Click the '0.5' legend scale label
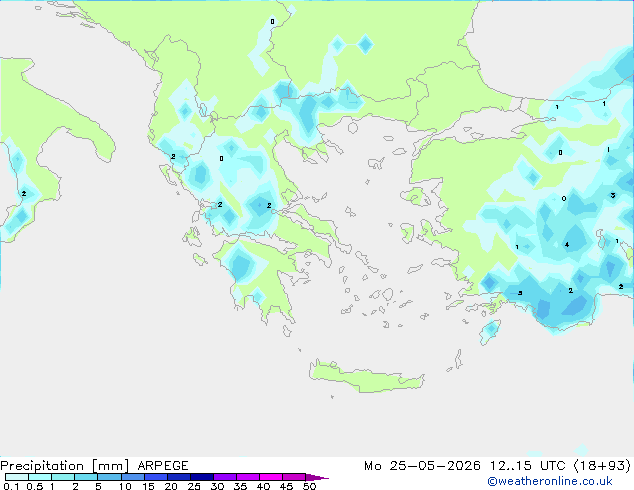The height and width of the screenshot is (490, 634). coord(35,486)
